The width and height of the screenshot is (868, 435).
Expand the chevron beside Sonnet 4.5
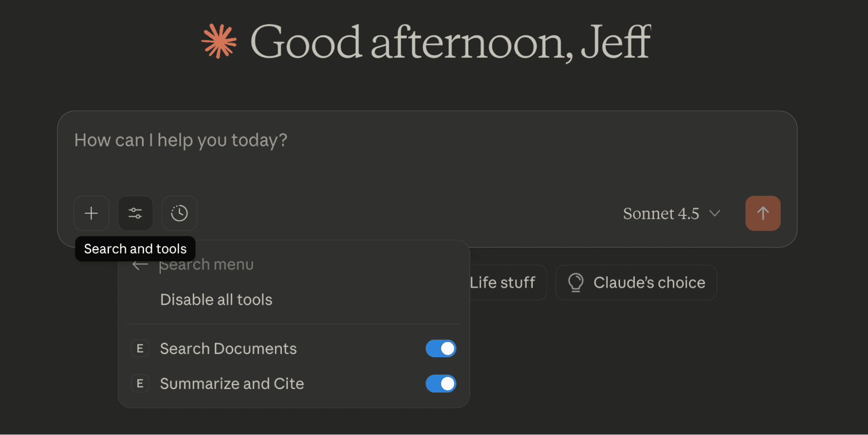pyautogui.click(x=715, y=213)
